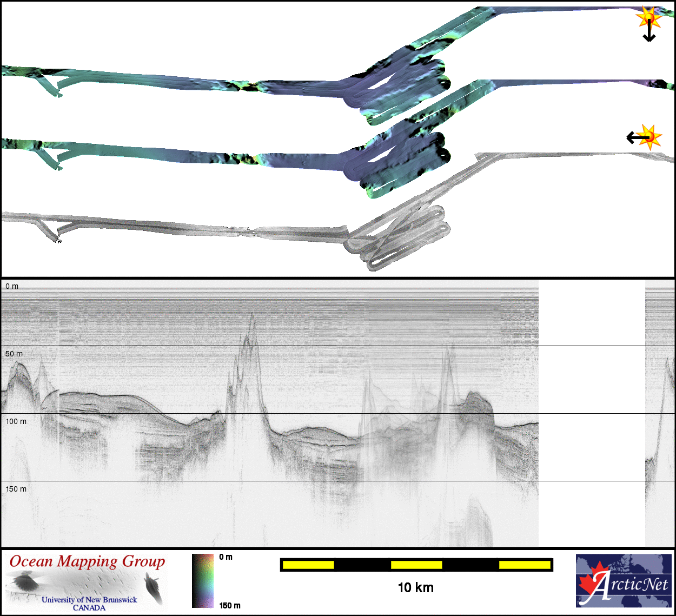Click the rightmost yellow segment of scale bar
Screen dimensions: 676x616
click(x=524, y=565)
